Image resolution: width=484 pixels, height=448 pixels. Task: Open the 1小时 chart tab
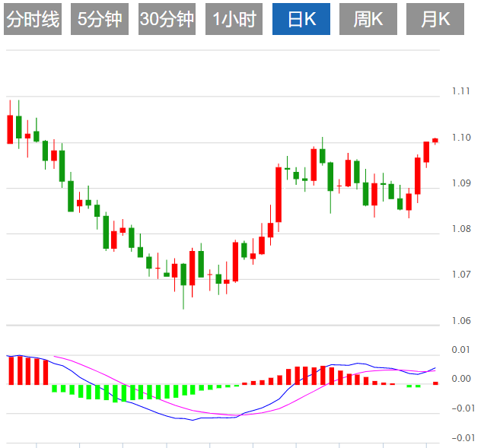click(234, 19)
